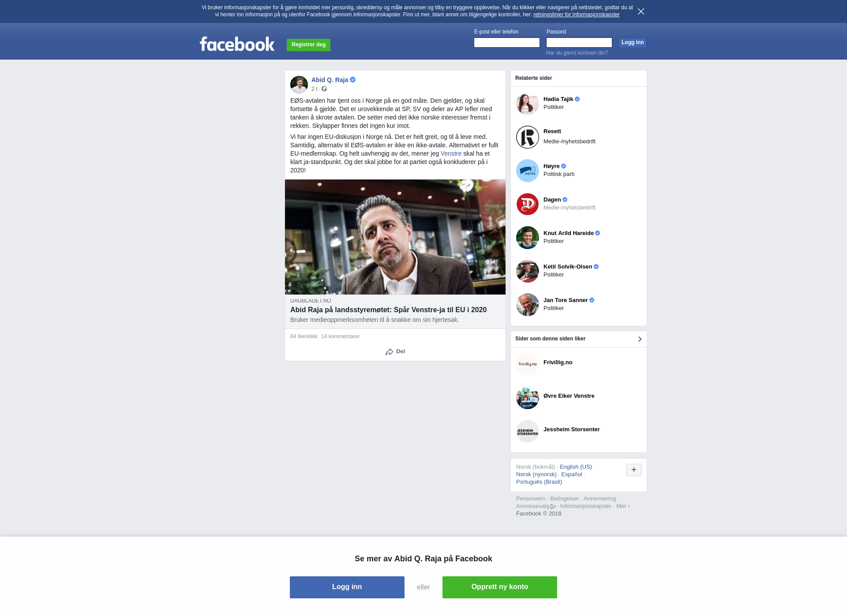Click the public globe icon under the post name

coord(324,89)
